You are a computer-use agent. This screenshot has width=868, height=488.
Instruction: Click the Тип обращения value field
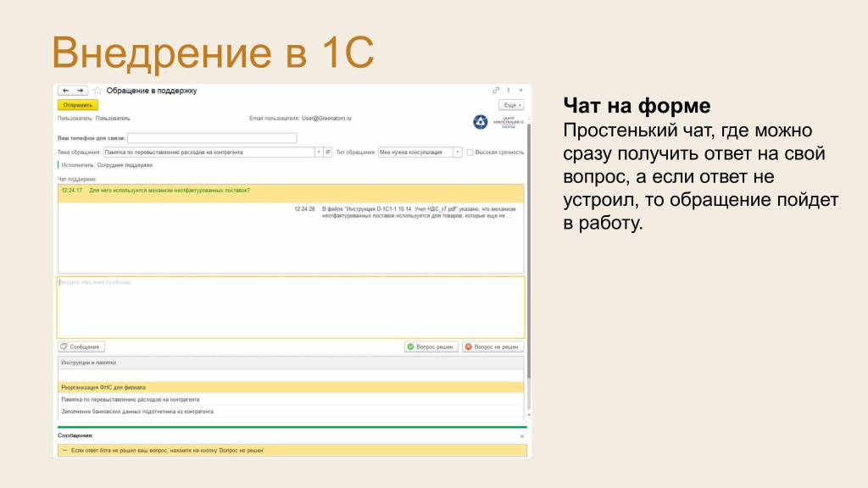pyautogui.click(x=415, y=152)
